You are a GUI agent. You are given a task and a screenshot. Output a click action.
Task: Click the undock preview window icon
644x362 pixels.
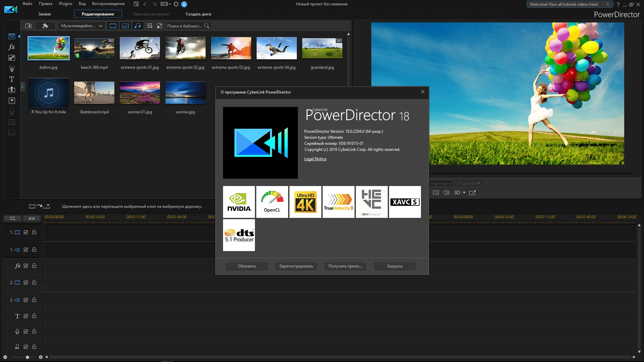(472, 193)
